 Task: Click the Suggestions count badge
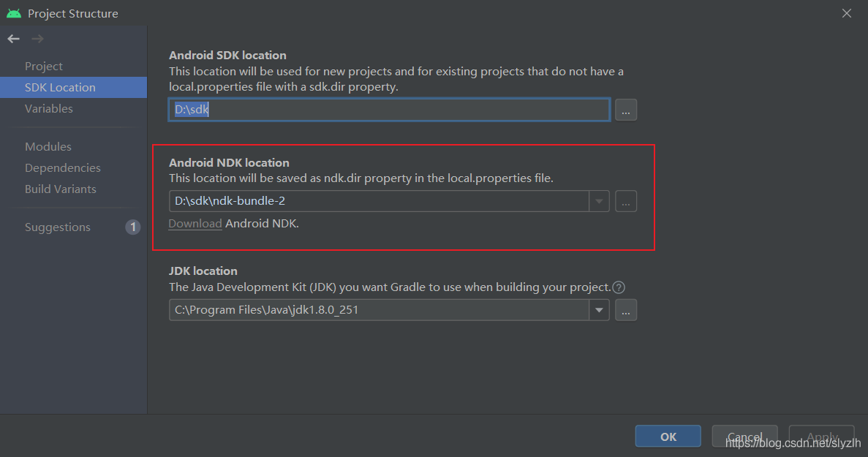pyautogui.click(x=133, y=227)
